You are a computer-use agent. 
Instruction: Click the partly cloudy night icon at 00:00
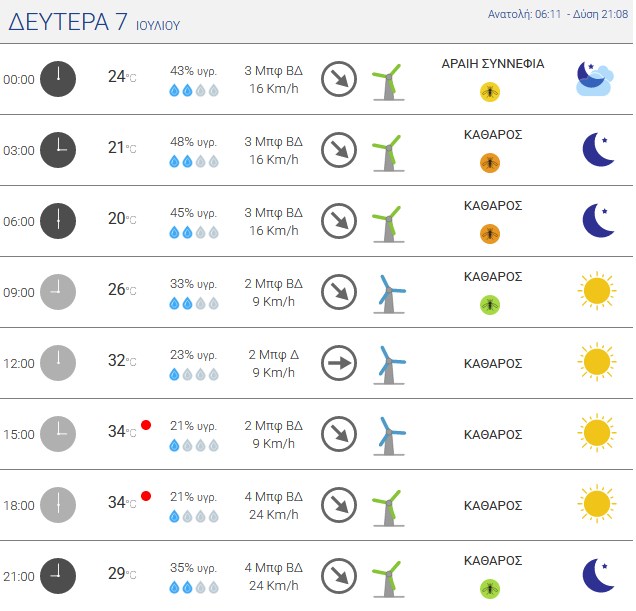(x=595, y=79)
